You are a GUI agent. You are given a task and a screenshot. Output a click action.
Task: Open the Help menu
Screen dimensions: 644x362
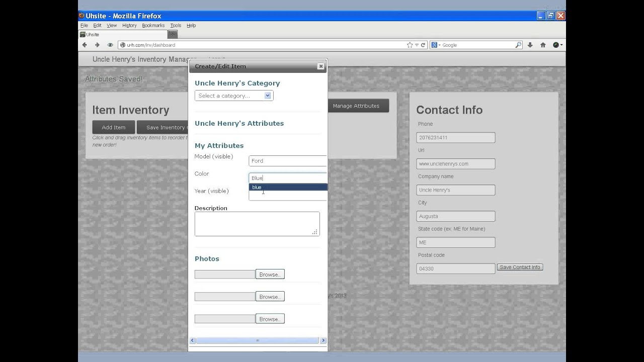click(x=191, y=25)
